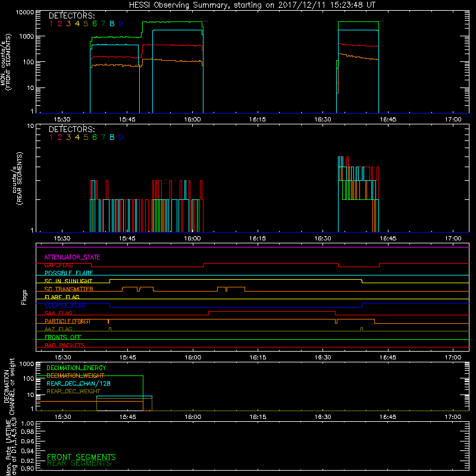Viewport: 476px width, 476px height.
Task: Click 16:00 tick under the Flags plot
Action: [x=193, y=358]
